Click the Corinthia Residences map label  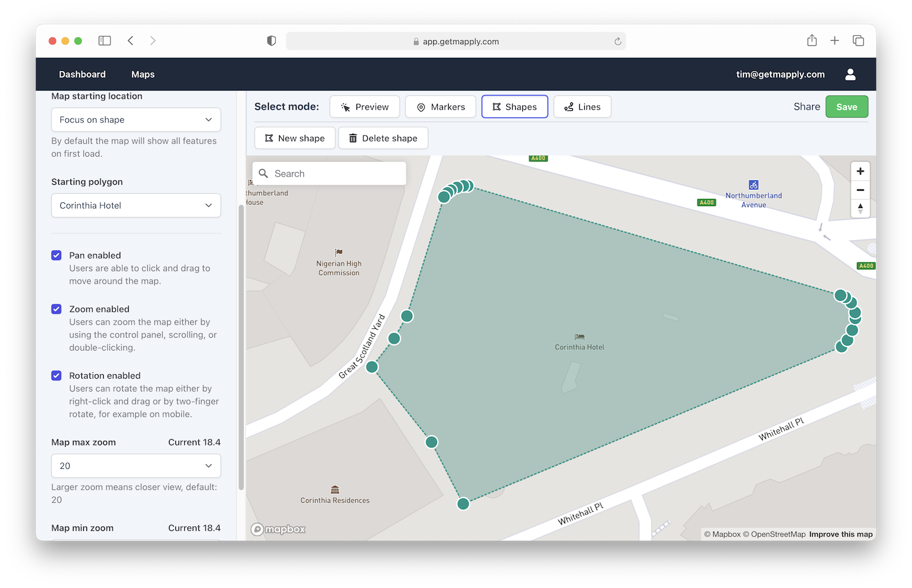[335, 500]
